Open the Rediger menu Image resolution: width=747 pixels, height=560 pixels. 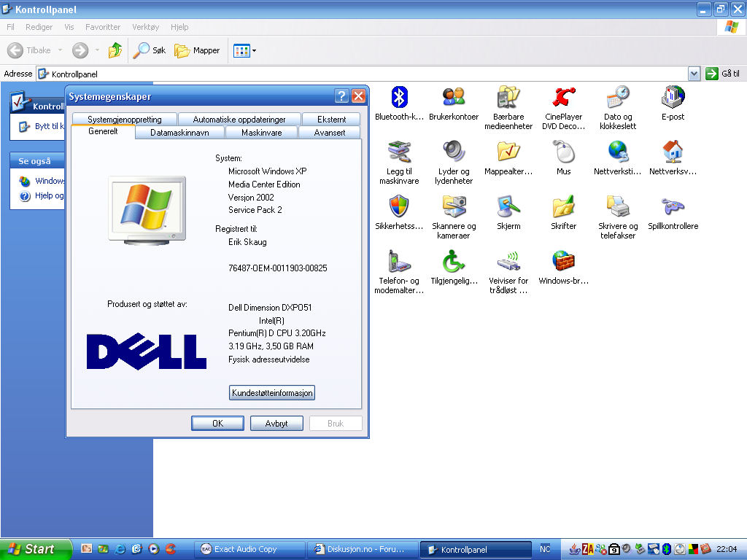point(39,27)
